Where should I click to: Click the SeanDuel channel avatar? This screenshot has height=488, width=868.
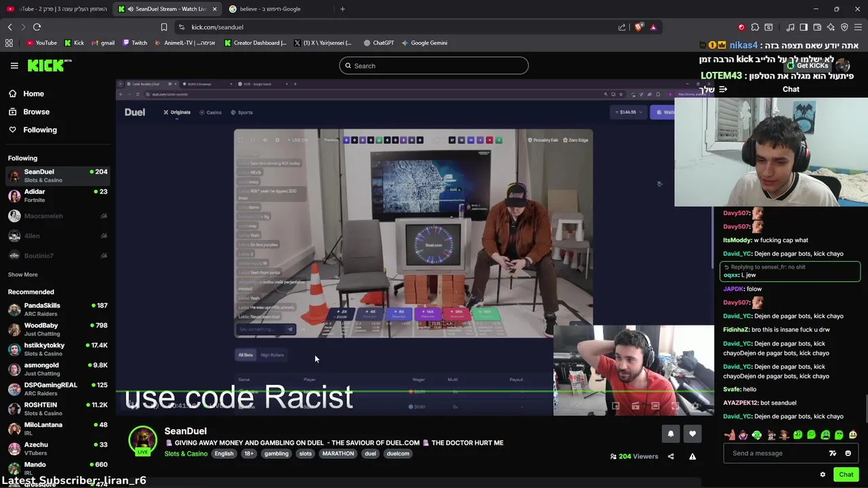pos(142,441)
